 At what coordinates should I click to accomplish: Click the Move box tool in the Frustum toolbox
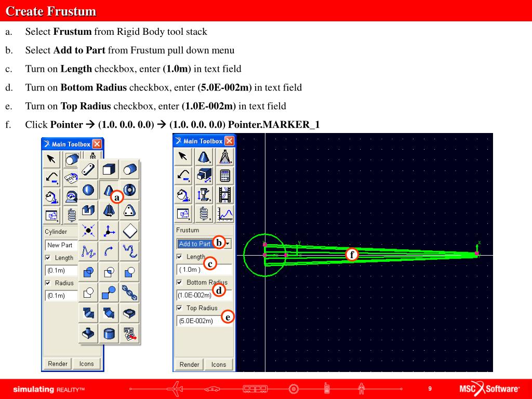click(x=204, y=176)
